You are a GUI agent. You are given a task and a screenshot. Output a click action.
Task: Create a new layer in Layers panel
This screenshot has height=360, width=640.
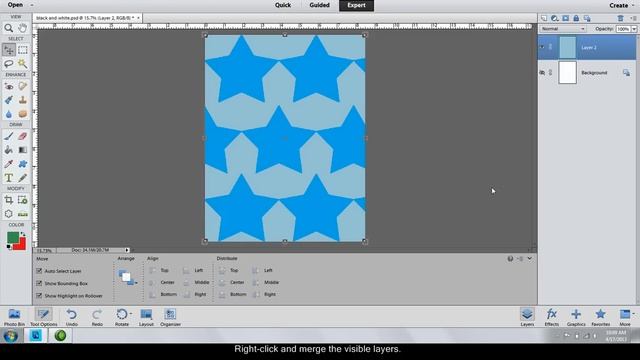[544, 18]
